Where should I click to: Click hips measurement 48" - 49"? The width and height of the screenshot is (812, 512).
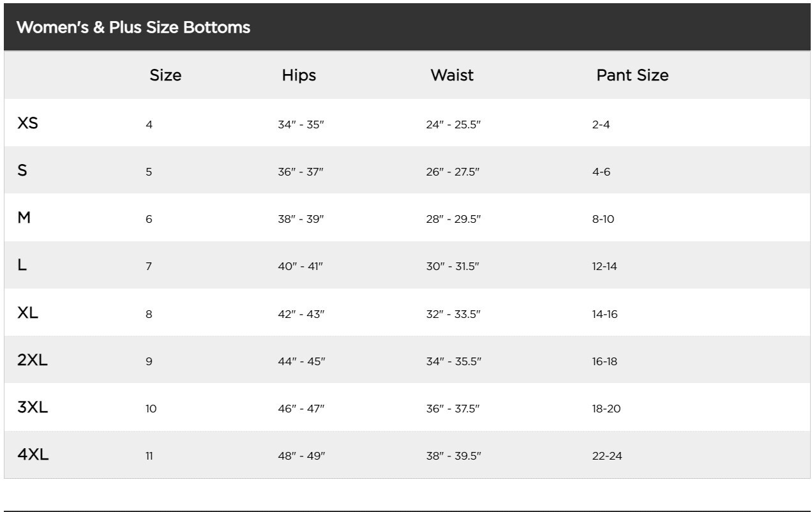pos(301,456)
